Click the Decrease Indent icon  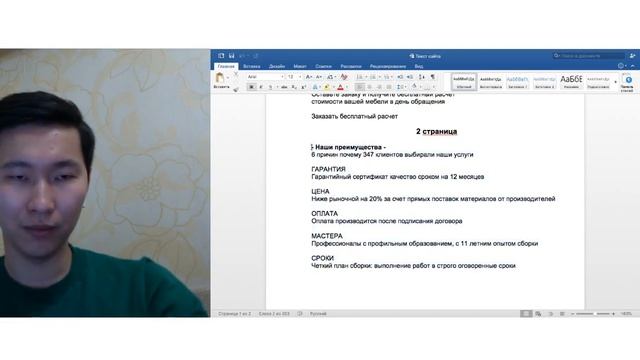400,77
